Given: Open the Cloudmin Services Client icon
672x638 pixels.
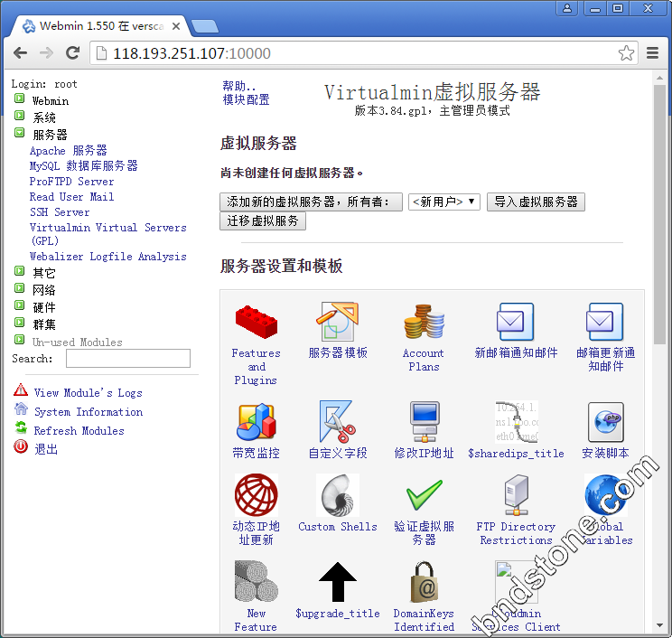Looking at the screenshot, I should (517, 582).
